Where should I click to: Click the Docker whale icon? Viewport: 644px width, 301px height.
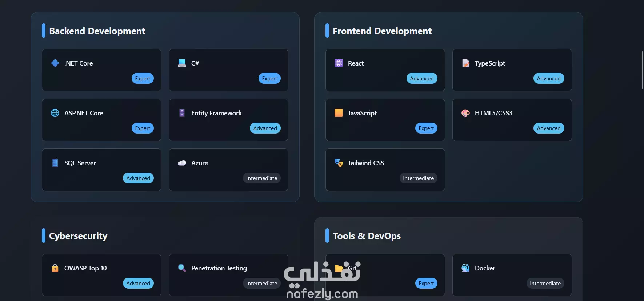click(x=465, y=268)
